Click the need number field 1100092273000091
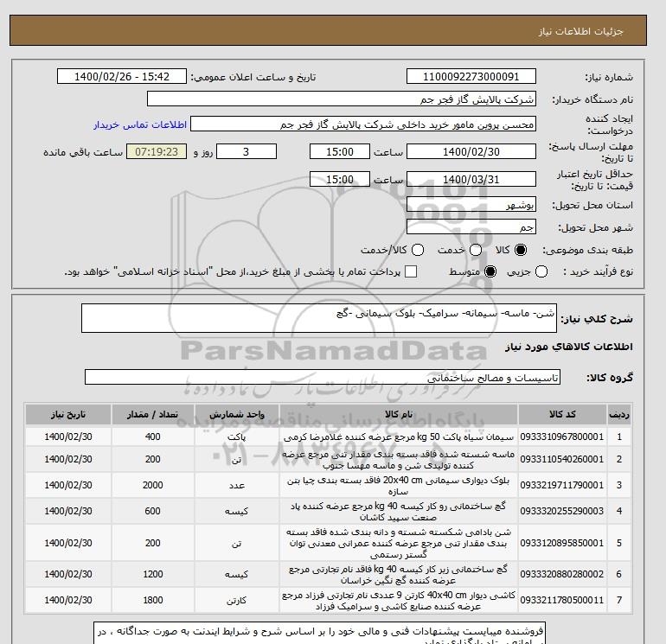The height and width of the screenshot is (644, 666). coord(471,76)
